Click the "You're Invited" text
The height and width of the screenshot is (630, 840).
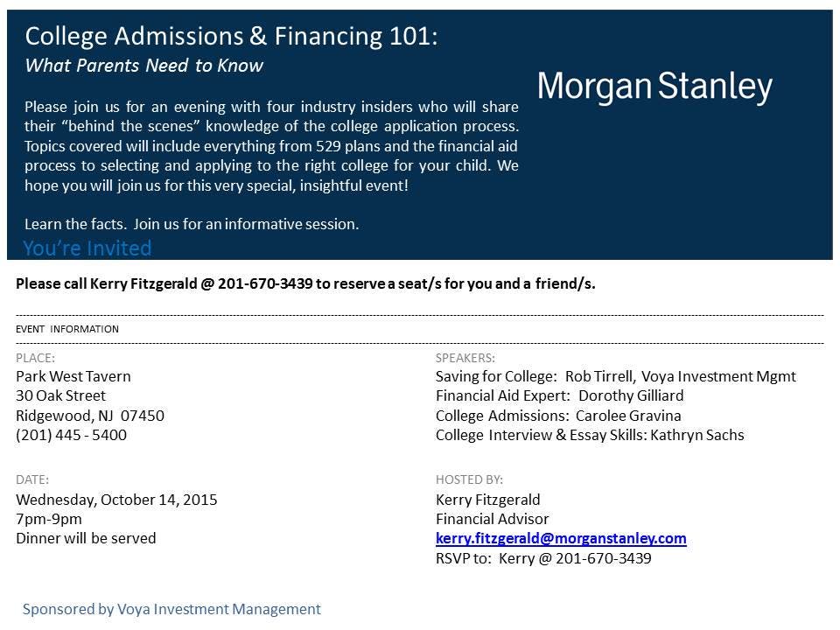(87, 248)
